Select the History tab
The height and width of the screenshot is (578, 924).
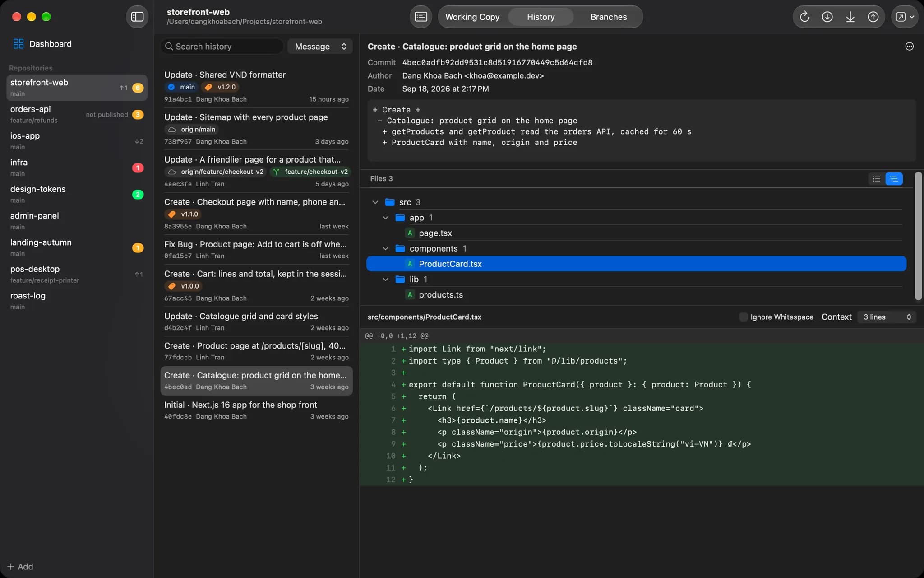[x=541, y=17]
